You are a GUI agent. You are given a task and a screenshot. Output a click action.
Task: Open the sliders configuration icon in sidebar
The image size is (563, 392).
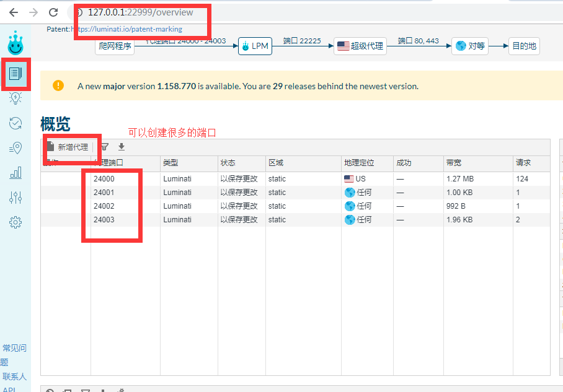16,198
